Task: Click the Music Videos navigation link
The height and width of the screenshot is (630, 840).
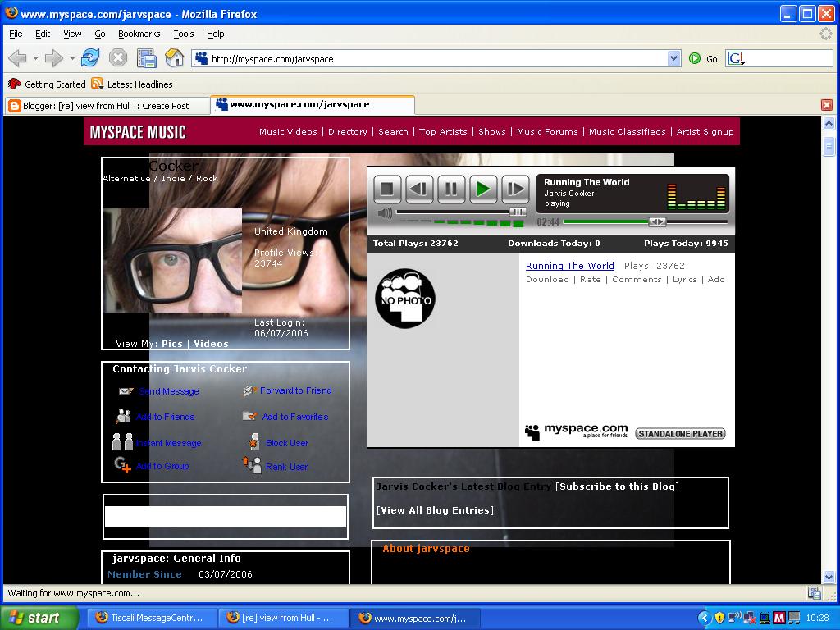Action: pyautogui.click(x=288, y=132)
